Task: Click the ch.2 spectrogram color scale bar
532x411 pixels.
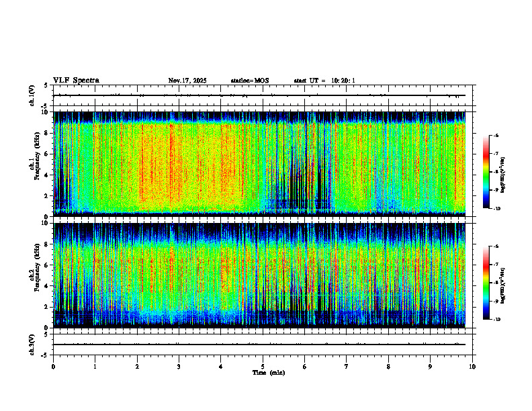Action: pos(486,283)
